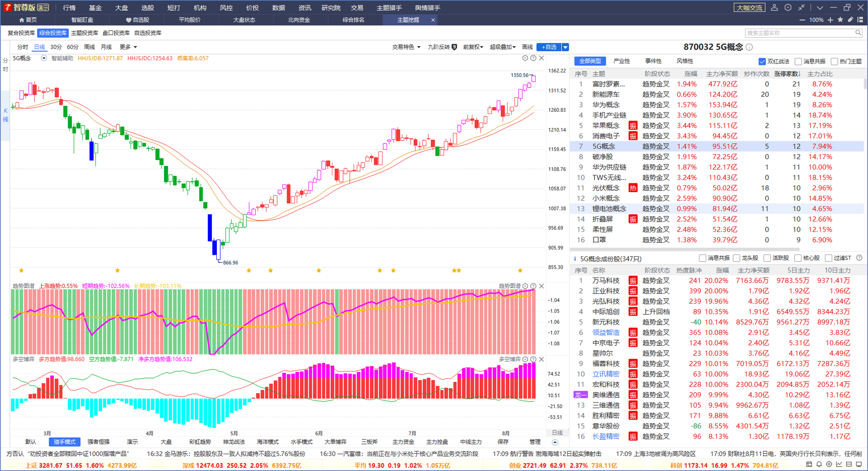Screen dimensions: 868x471
Task: Open the 研究院 top menu
Action: pos(331,8)
